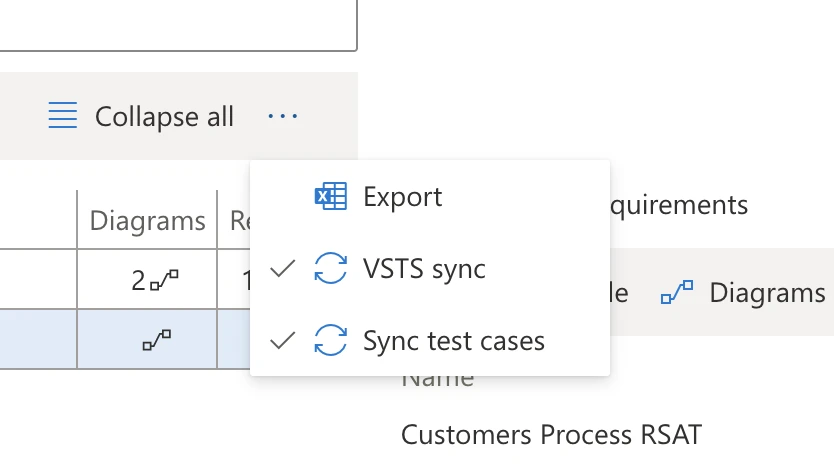Toggle the checkmark beside VSTS sync
The height and width of the screenshot is (474, 834).
coord(283,269)
